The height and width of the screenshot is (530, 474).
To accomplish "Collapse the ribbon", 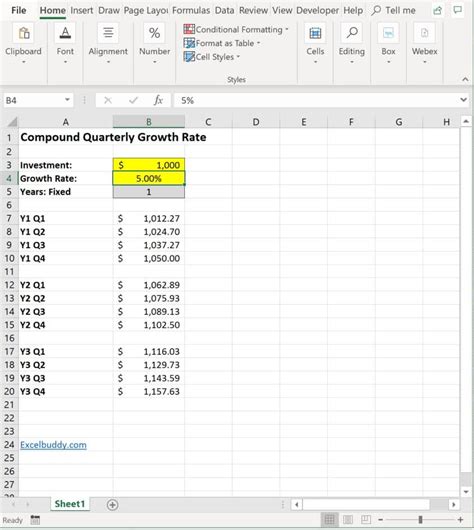I will (465, 79).
